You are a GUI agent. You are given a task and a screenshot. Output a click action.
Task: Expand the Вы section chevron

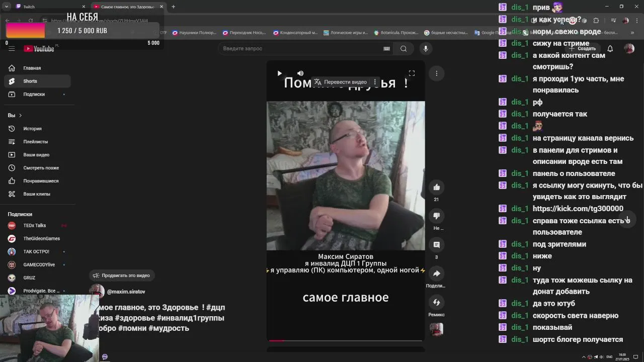20,115
